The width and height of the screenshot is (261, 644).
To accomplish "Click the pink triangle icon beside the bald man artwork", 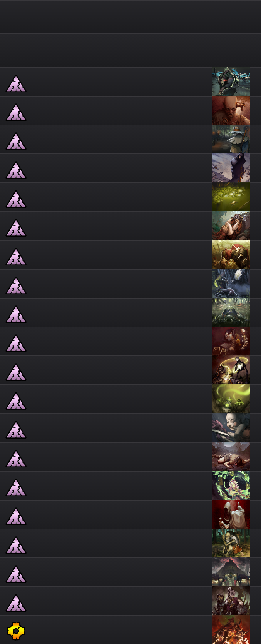I will coord(16,112).
